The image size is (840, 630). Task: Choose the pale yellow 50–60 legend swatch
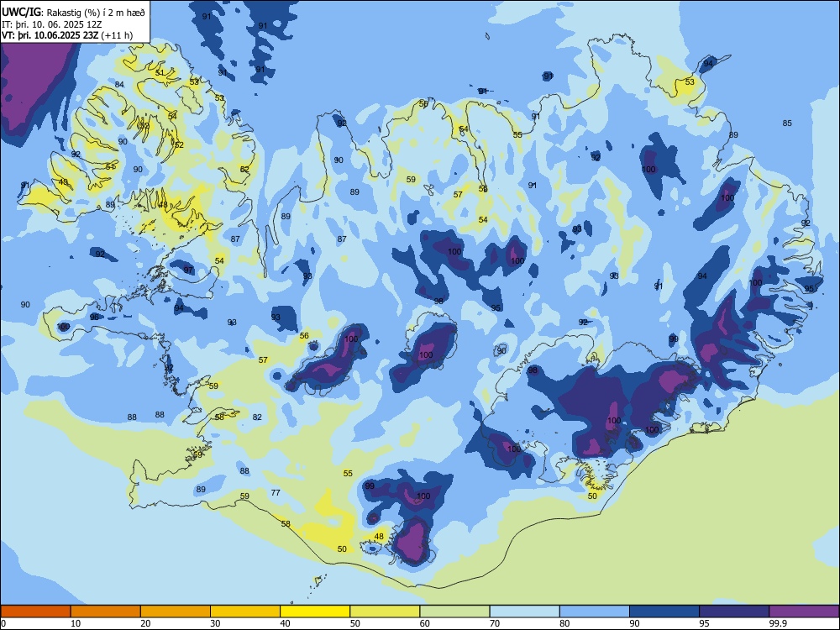click(x=385, y=612)
